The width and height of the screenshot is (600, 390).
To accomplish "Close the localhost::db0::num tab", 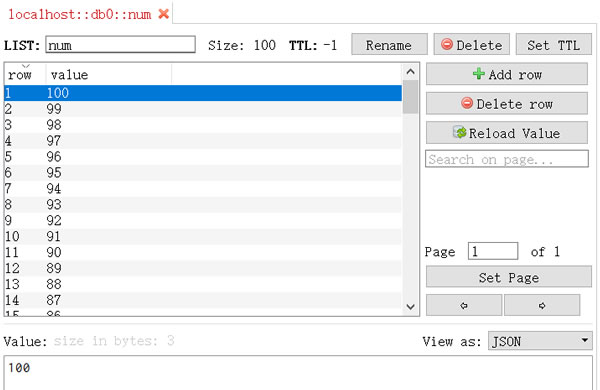I will pos(164,14).
